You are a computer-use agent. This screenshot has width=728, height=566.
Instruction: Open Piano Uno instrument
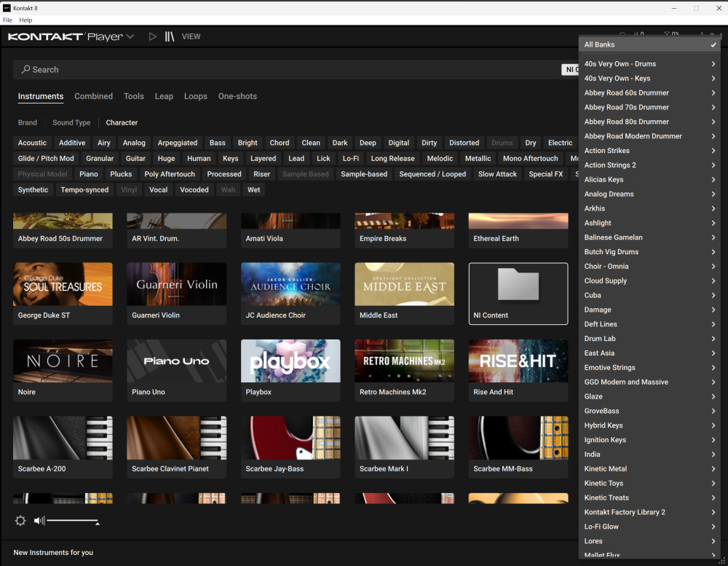click(x=176, y=370)
